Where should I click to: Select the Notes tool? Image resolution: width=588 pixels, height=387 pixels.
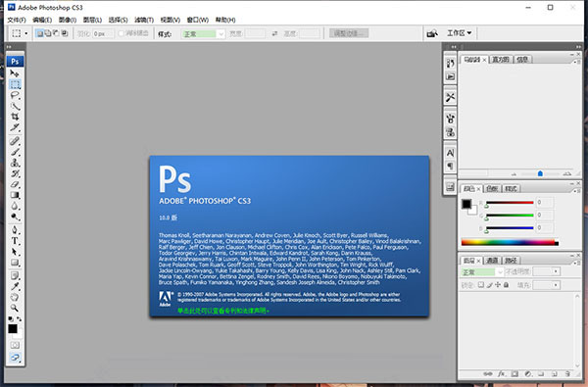pos(15,275)
